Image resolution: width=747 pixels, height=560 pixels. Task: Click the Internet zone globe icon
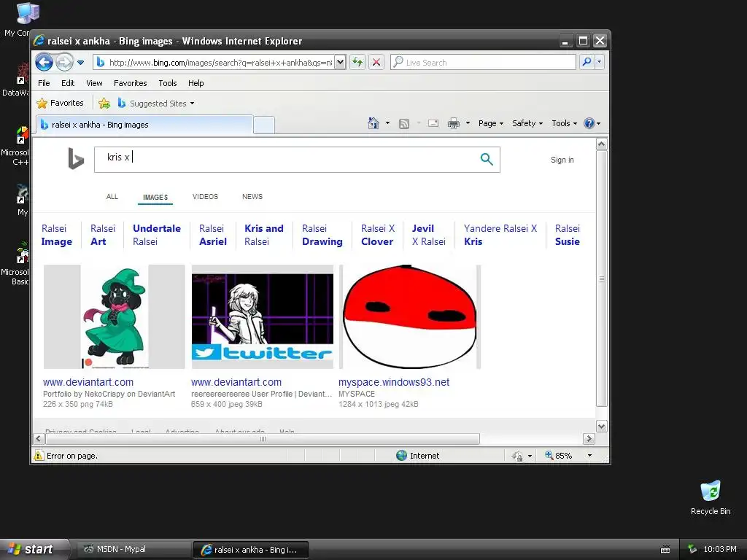coord(402,456)
